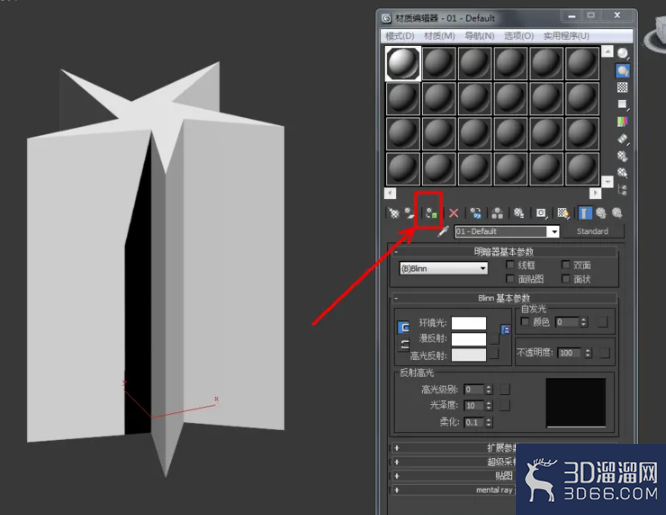Viewport: 666px width, 515px height.
Task: Click the Make Unique icon
Action: (497, 213)
